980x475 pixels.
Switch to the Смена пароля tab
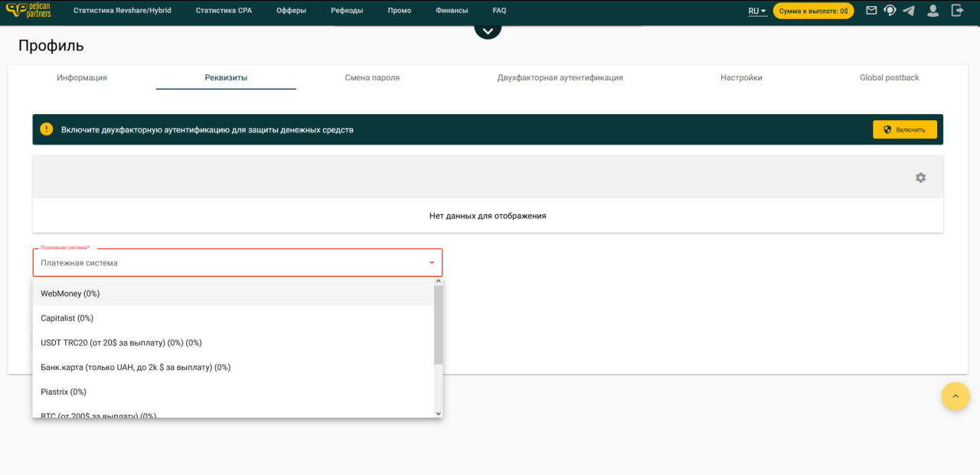pos(372,78)
